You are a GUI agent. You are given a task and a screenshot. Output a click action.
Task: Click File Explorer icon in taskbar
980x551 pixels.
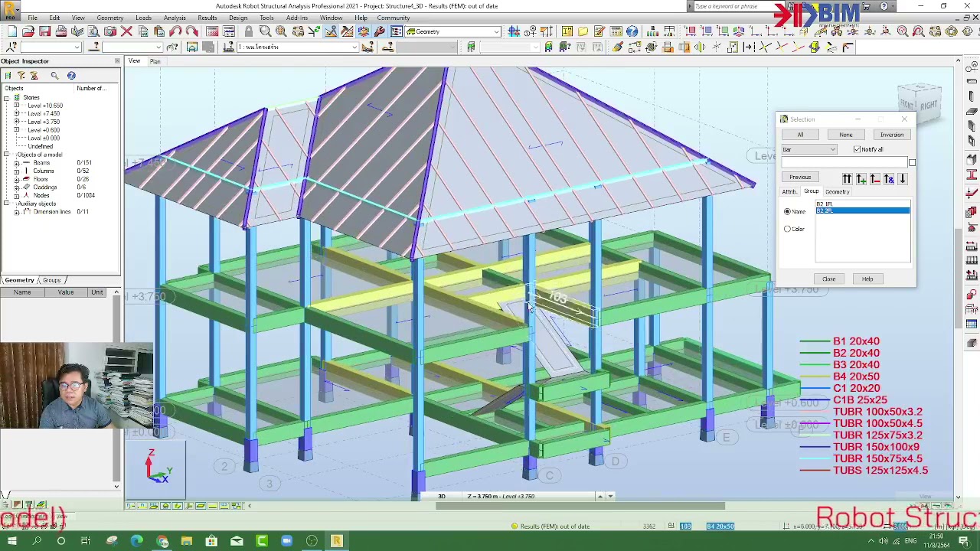(x=187, y=542)
